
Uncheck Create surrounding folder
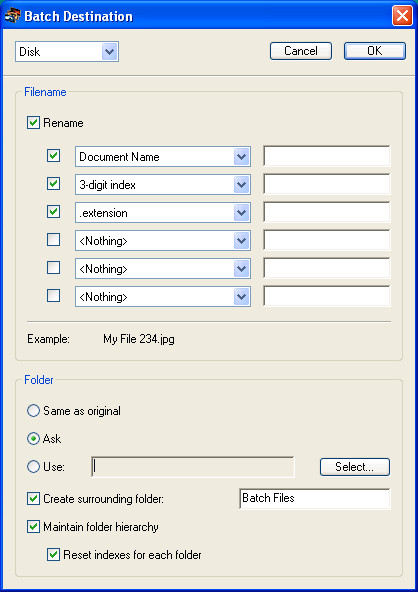(33, 499)
